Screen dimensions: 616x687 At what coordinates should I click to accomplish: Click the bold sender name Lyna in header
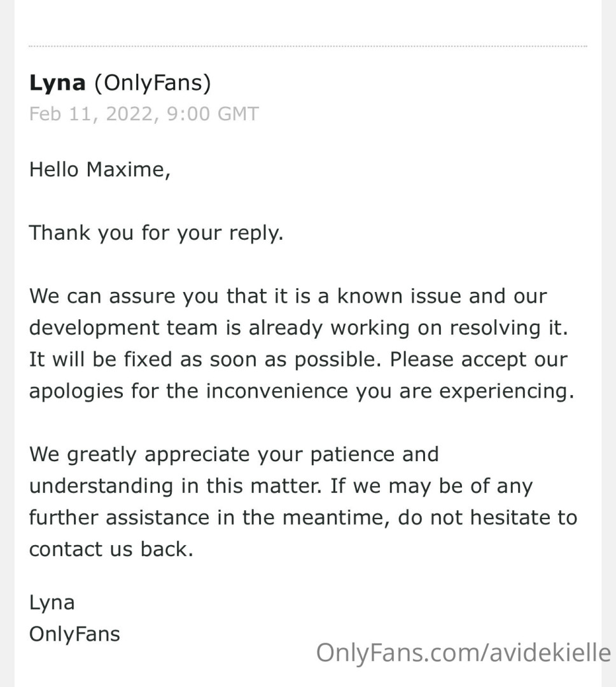57,83
